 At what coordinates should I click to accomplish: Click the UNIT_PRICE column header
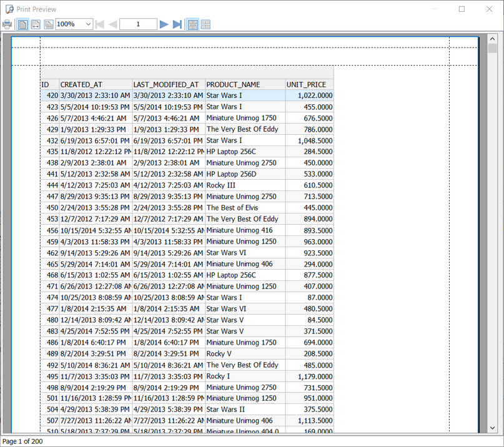click(309, 84)
